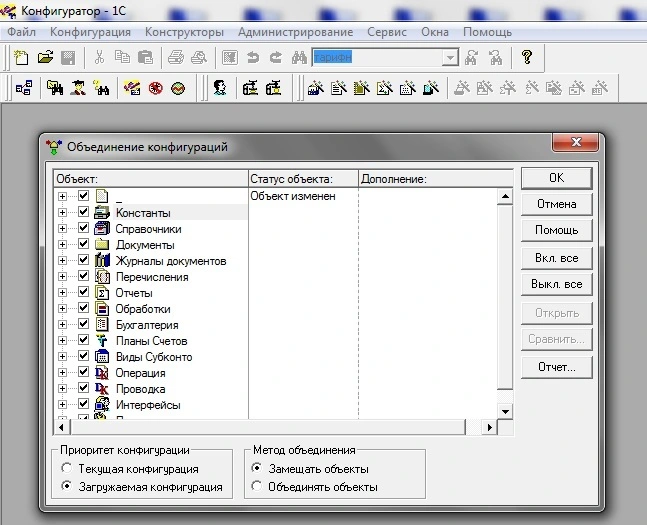Click the Отчет... button

click(556, 367)
